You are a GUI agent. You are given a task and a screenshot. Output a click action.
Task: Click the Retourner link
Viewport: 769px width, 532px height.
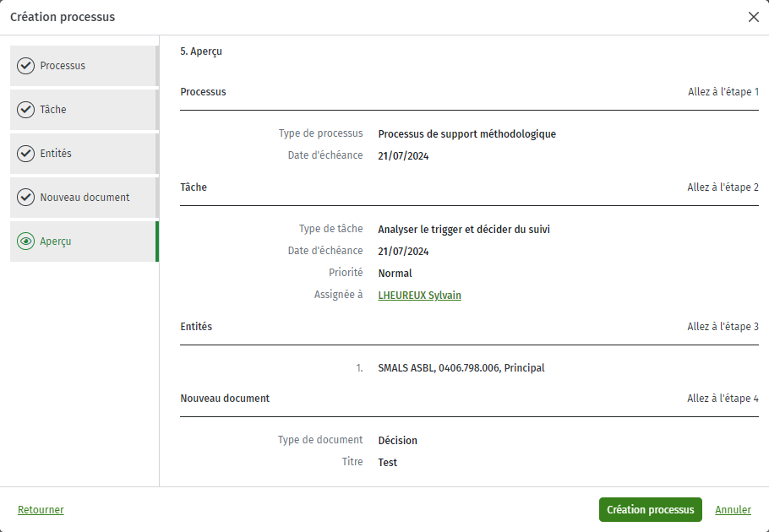[x=41, y=510]
